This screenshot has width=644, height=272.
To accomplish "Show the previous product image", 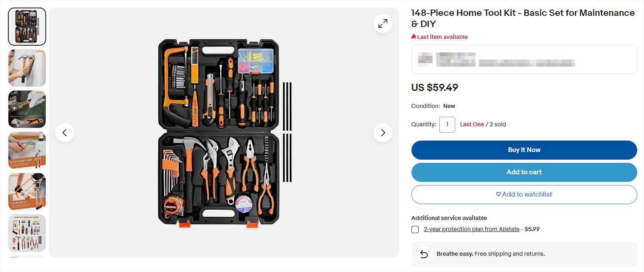I will coord(65,132).
